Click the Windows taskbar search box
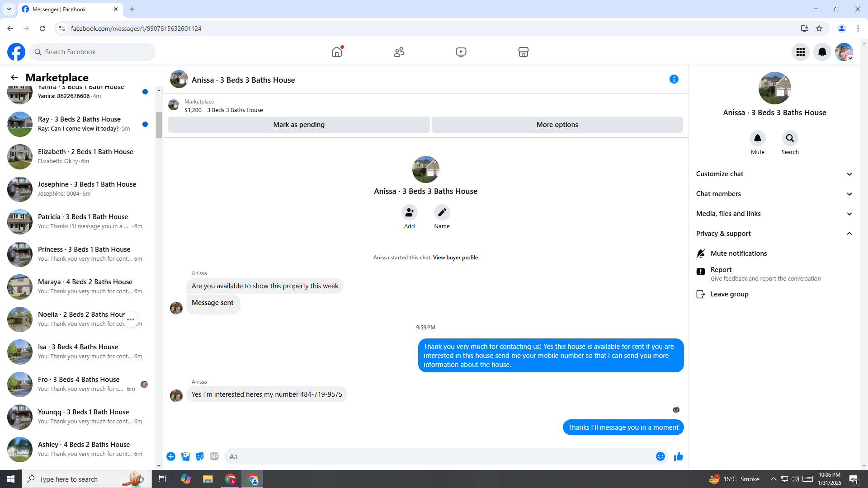868x488 pixels. click(87, 479)
